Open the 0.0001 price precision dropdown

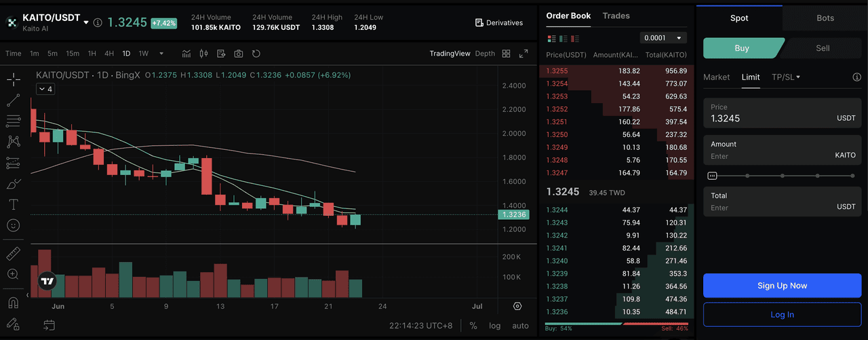point(663,38)
